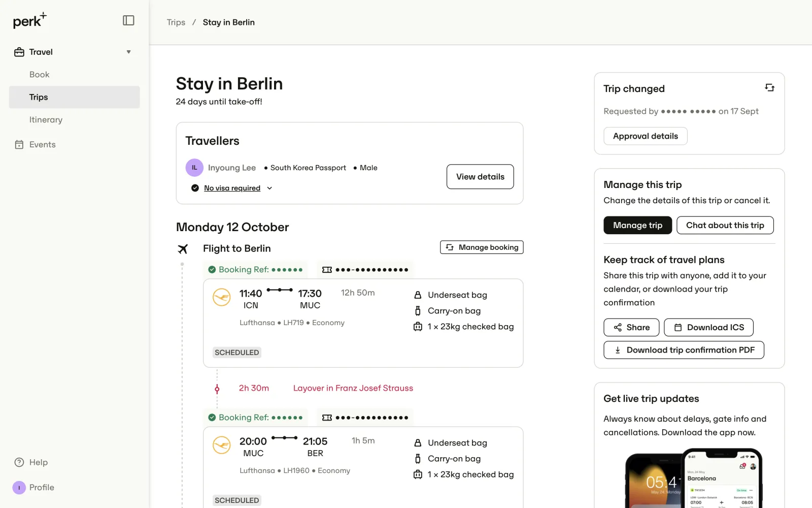This screenshot has width=812, height=508.
Task: Click the carry-on bag icon for LH719
Action: (x=418, y=311)
